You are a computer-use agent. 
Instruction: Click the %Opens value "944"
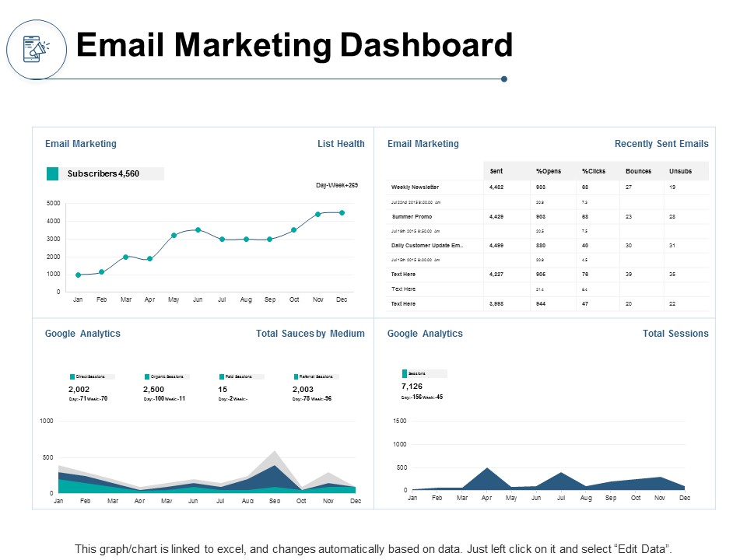click(x=541, y=304)
